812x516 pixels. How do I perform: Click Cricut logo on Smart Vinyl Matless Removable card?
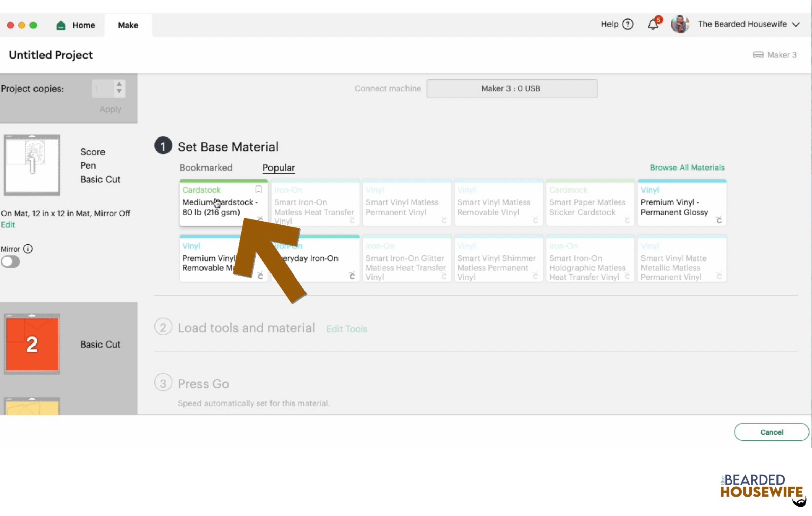(535, 220)
